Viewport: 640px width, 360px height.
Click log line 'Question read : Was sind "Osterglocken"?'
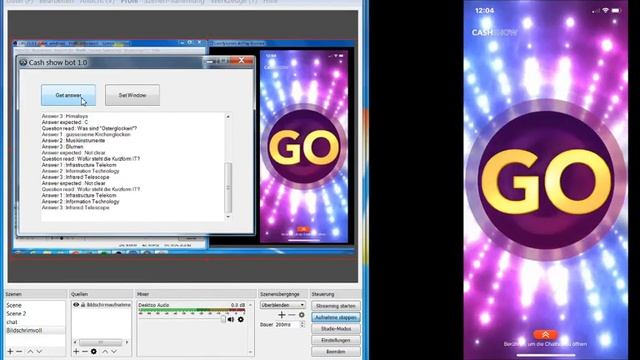click(89, 128)
